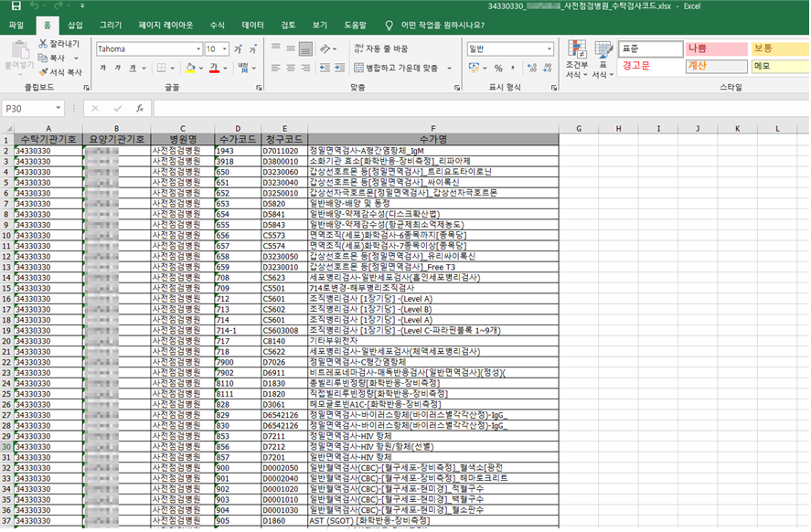Toggle the bottom align button
The image size is (811, 532).
click(308, 48)
